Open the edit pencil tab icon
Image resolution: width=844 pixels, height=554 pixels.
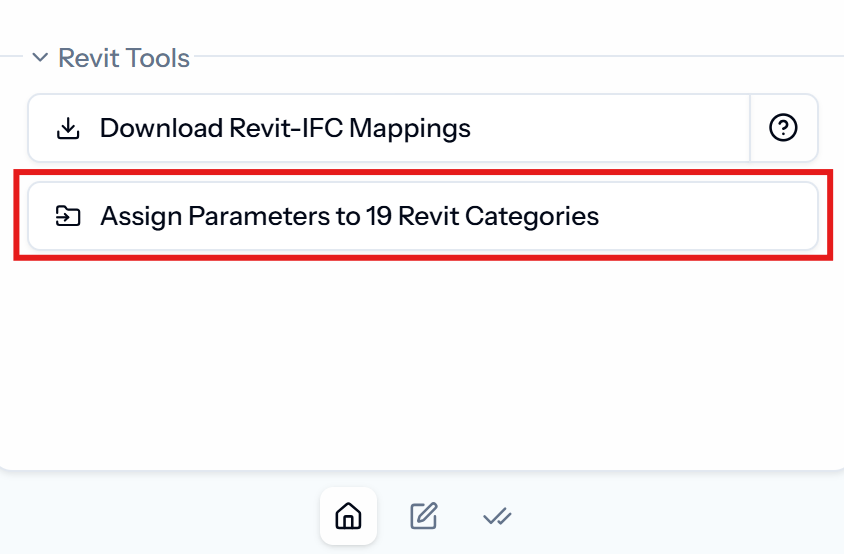[424, 516]
